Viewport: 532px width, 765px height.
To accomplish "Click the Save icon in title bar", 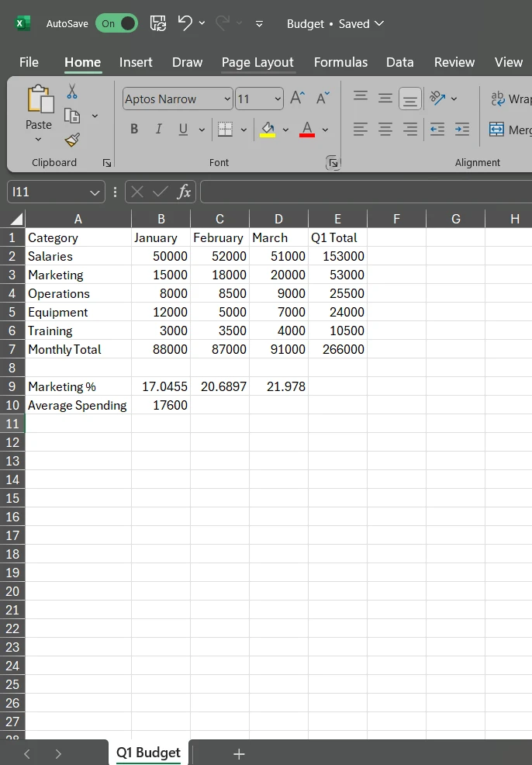I will coord(157,23).
